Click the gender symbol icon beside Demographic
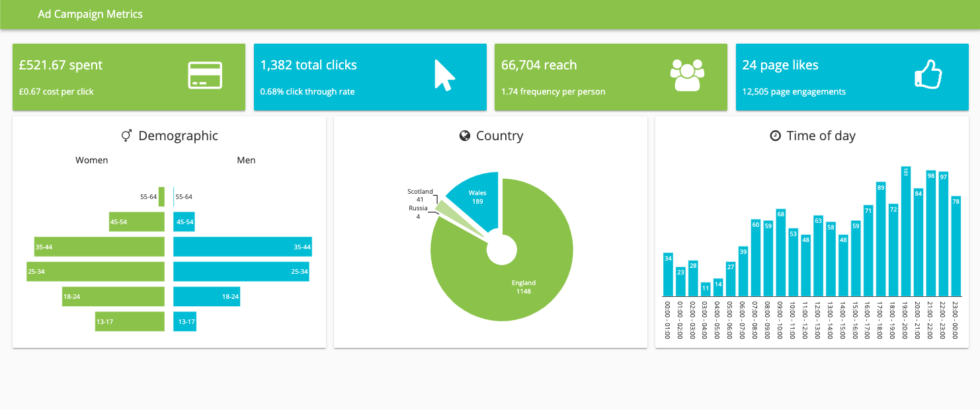The image size is (980, 410). [126, 136]
